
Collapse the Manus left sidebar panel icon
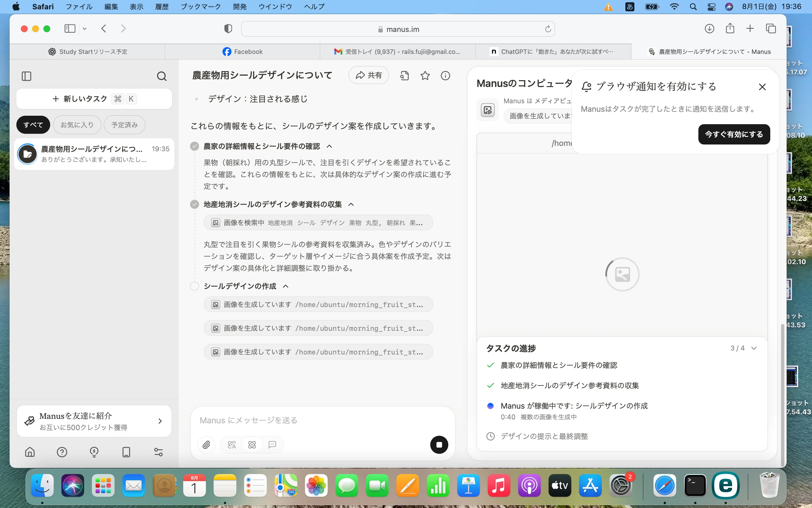coord(27,76)
